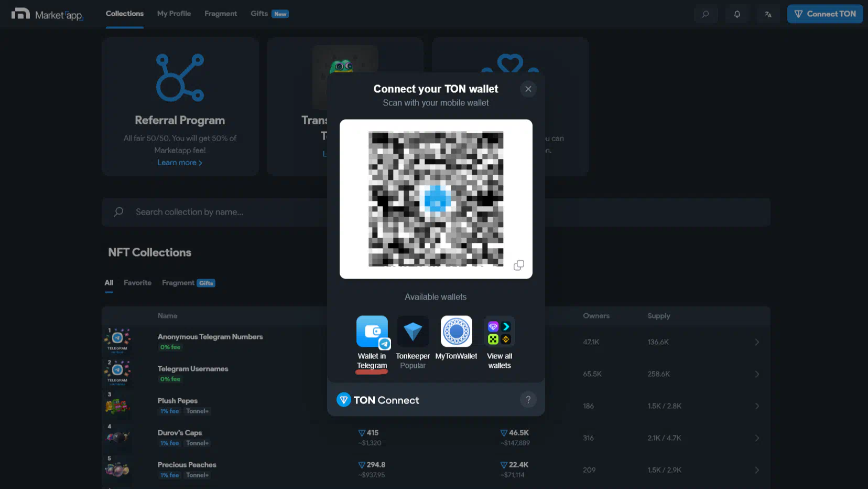
Task: Open TON Connect help question mark
Action: click(528, 400)
